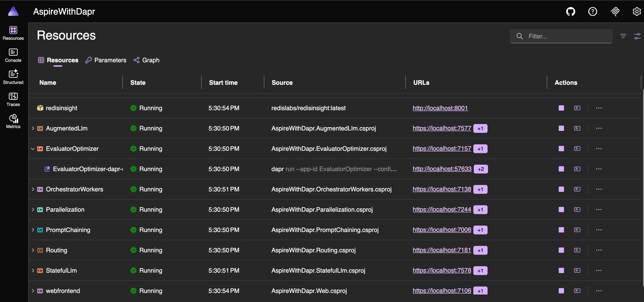Stop the AugmentedLlm resource

(x=561, y=128)
